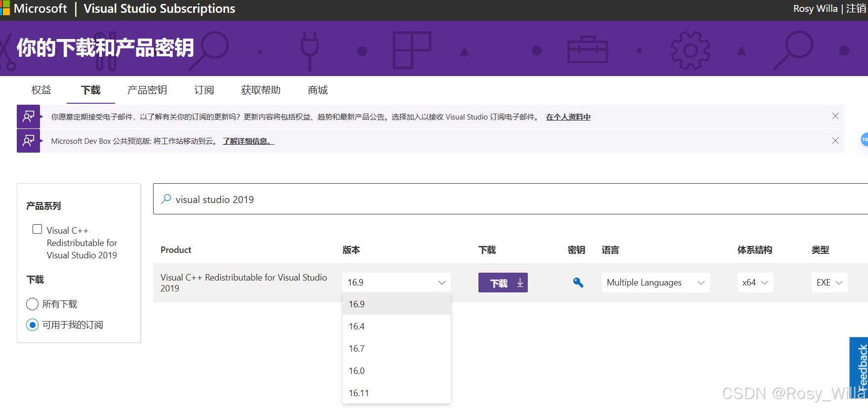868x408 pixels.
Task: Select the 可用于我的订阅 radio button
Action: click(32, 325)
